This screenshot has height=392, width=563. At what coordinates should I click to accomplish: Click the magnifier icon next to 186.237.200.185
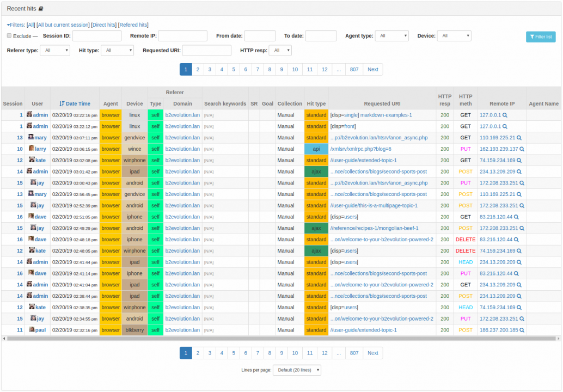(522, 330)
